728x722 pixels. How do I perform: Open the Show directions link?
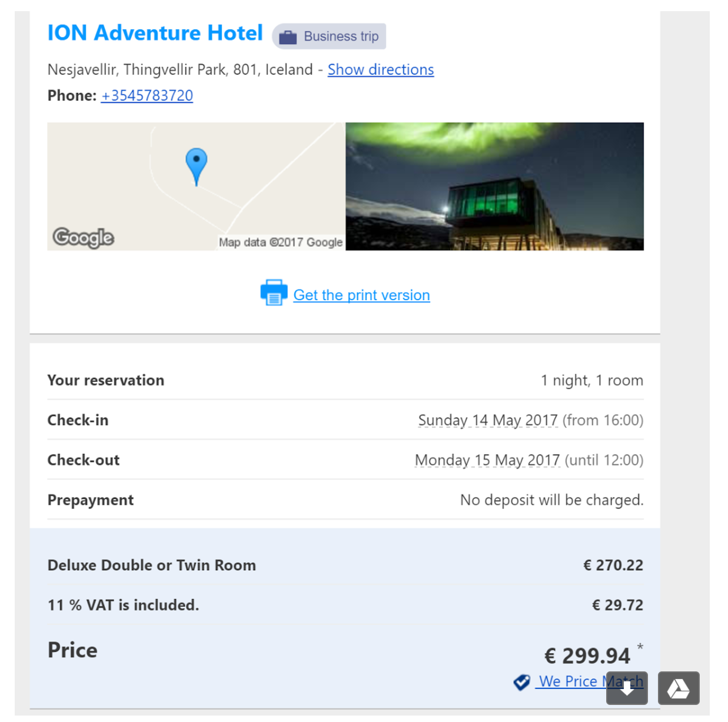(x=380, y=70)
